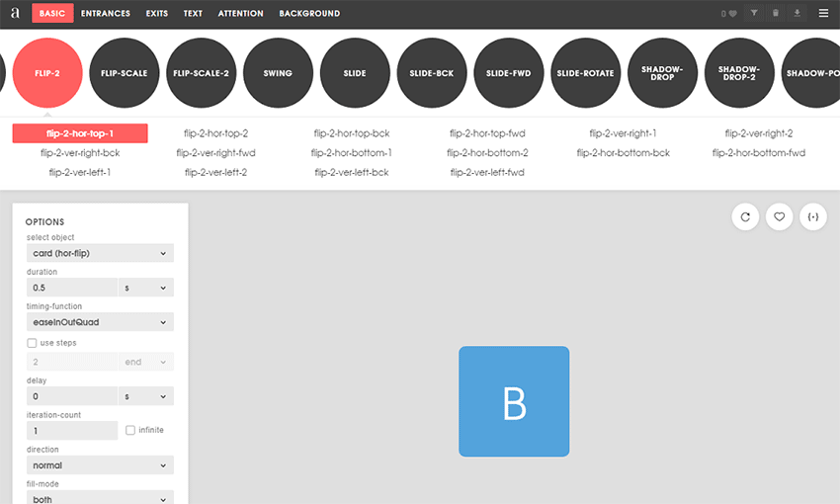Click the trash icon in header
The image size is (840, 504).
[776, 14]
